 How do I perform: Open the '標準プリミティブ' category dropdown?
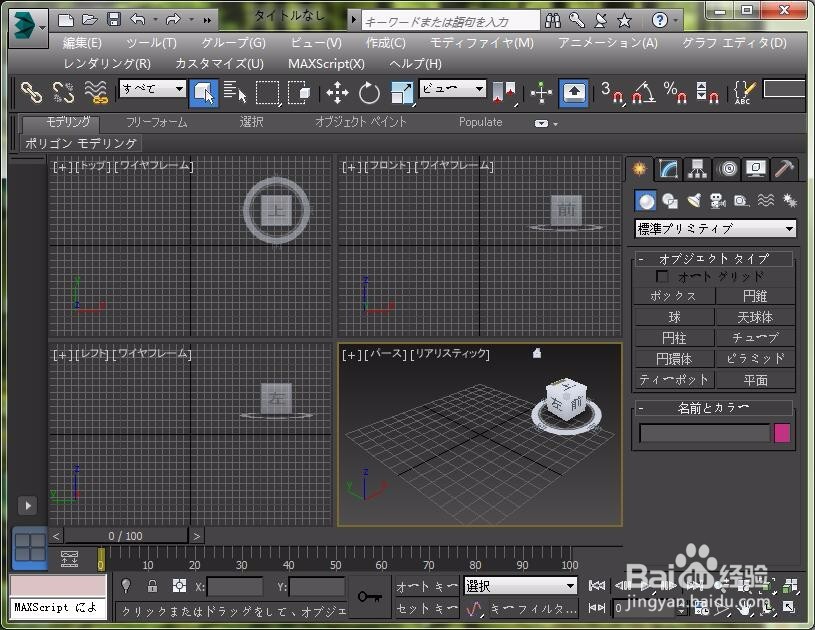point(715,228)
